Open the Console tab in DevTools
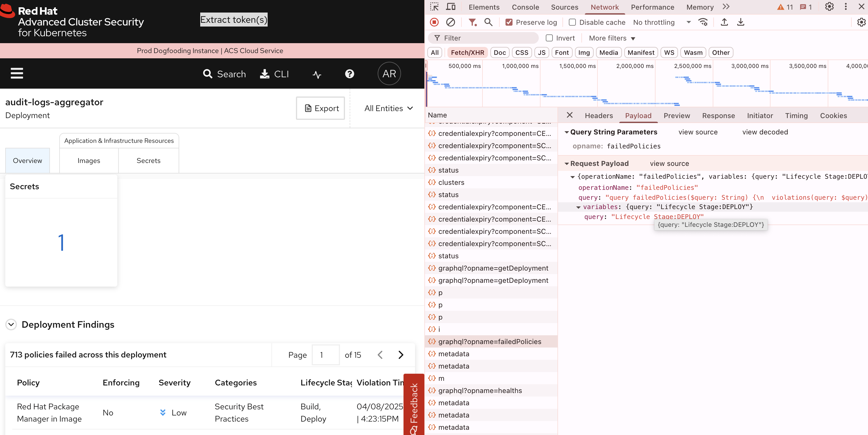The width and height of the screenshot is (868, 435). tap(525, 7)
